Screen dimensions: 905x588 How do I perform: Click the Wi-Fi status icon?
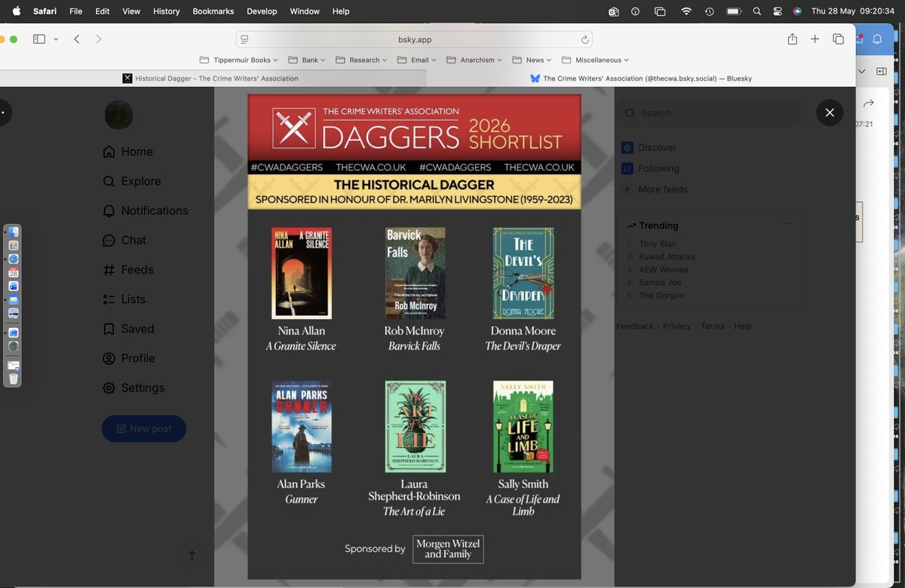pos(686,11)
